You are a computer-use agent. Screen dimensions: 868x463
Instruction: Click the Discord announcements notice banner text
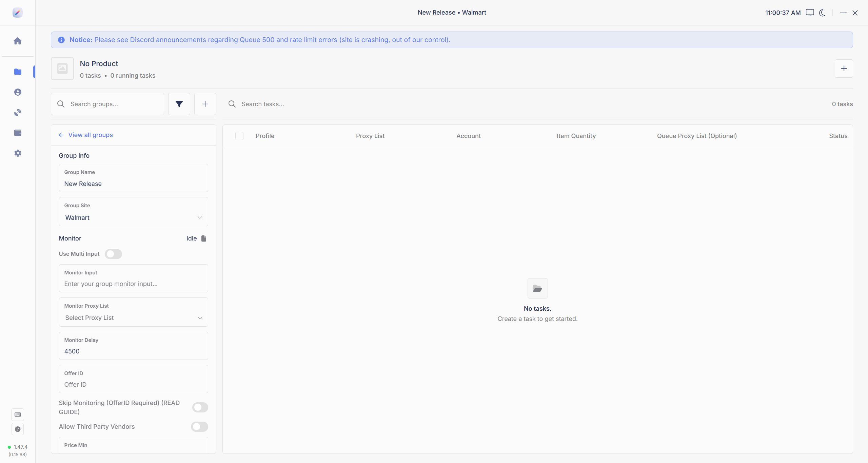point(260,40)
